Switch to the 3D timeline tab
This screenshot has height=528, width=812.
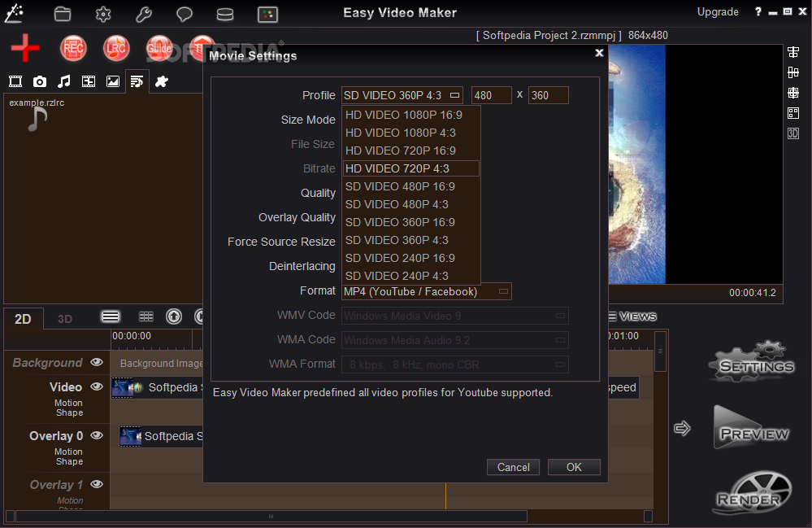click(65, 319)
